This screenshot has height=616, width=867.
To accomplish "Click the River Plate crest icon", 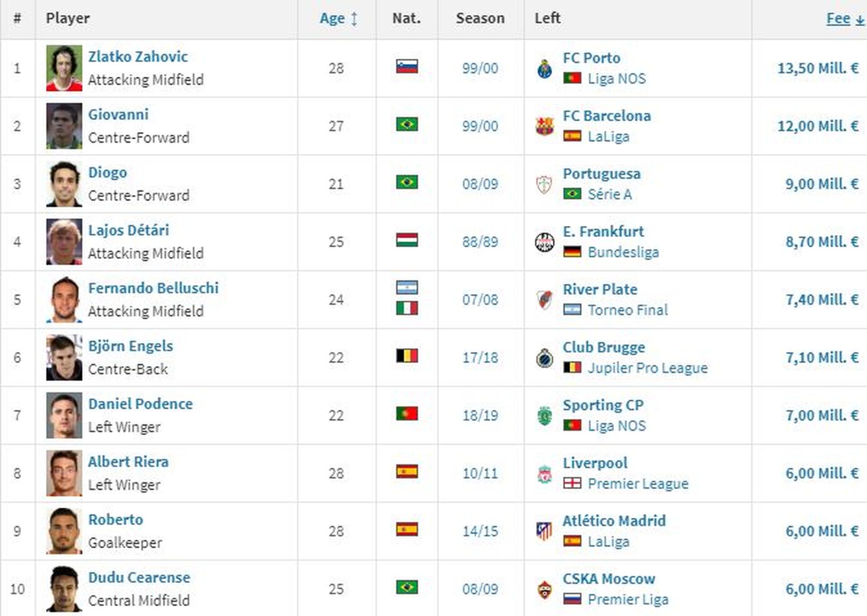I will coord(545,300).
